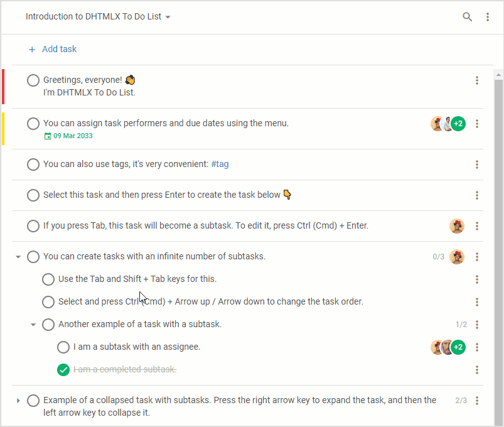Click the +2 assignees badge on the performers task
The height and width of the screenshot is (427, 504).
point(458,124)
